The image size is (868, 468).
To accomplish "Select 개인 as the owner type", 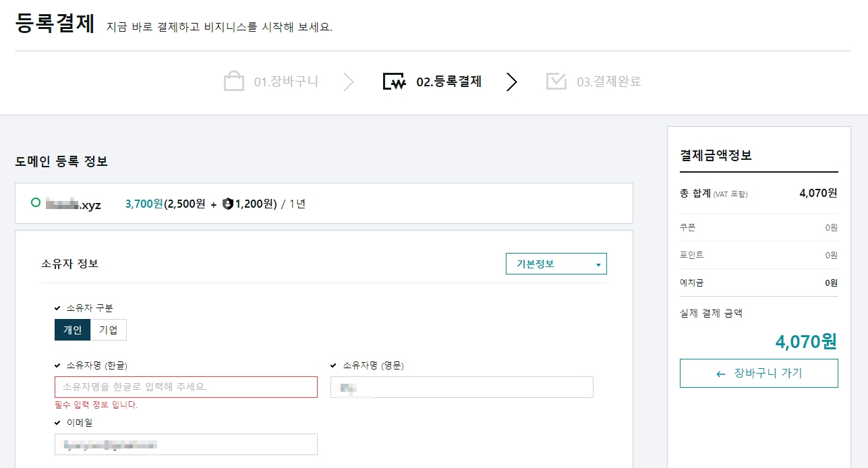I will point(72,330).
